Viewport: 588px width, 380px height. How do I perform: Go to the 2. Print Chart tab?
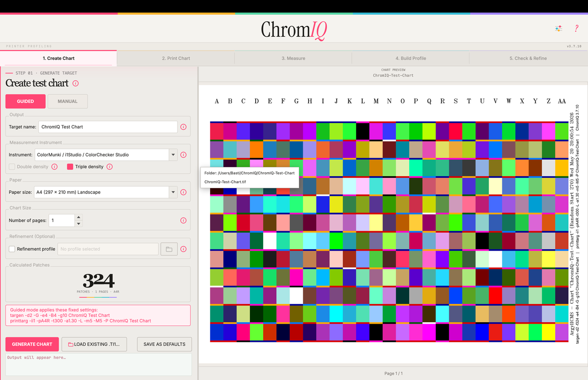(176, 58)
